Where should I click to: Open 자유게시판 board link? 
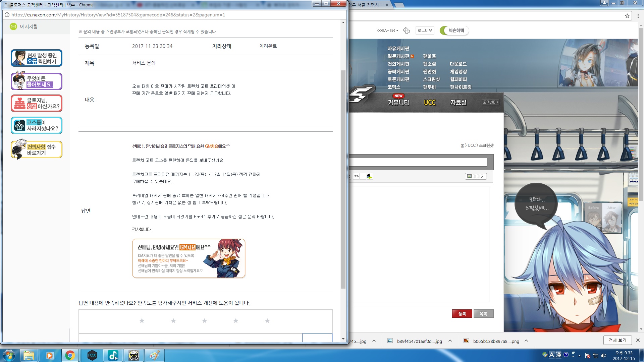click(x=398, y=49)
